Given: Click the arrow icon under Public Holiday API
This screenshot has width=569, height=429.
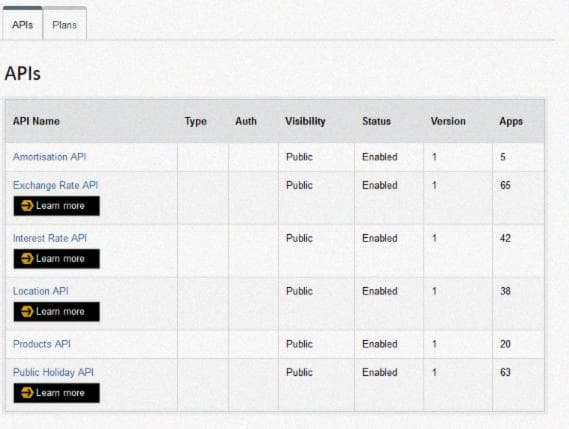Looking at the screenshot, I should point(27,393).
